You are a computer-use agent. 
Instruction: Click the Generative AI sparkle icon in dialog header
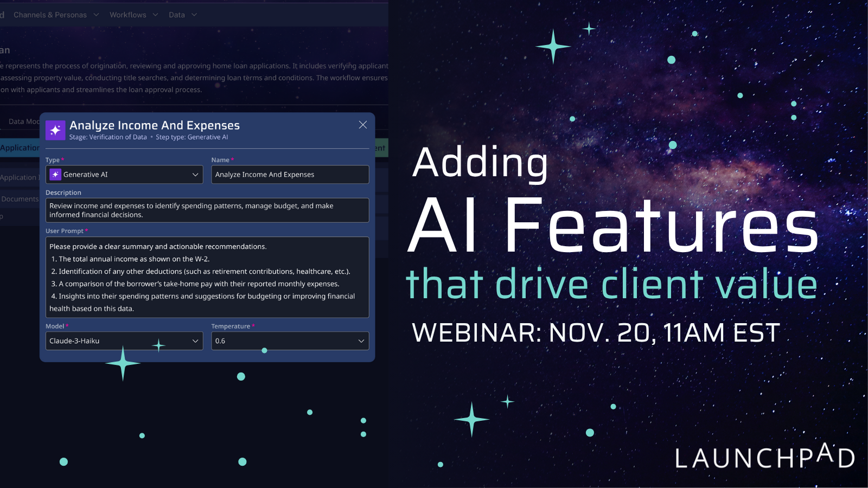[55, 130]
